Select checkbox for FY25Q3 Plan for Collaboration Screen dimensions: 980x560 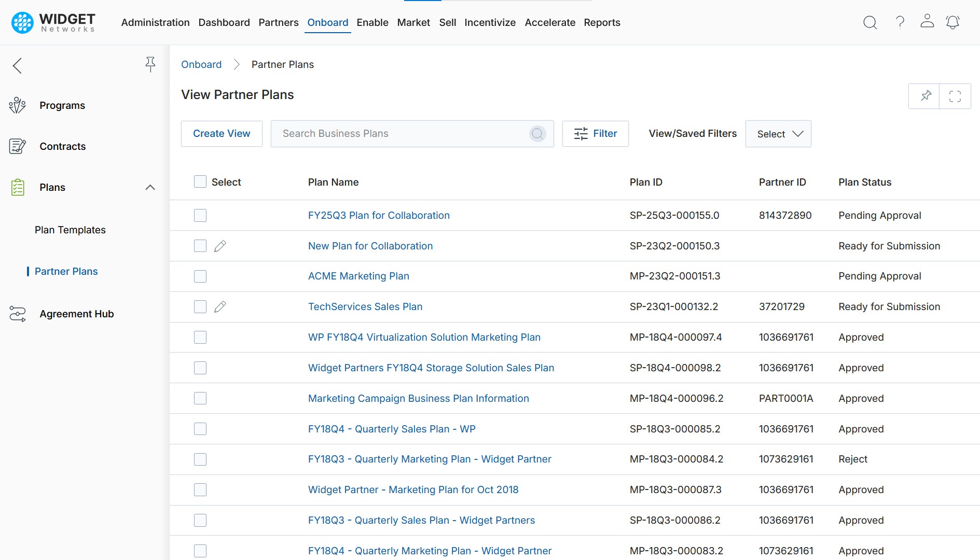pyautogui.click(x=200, y=216)
